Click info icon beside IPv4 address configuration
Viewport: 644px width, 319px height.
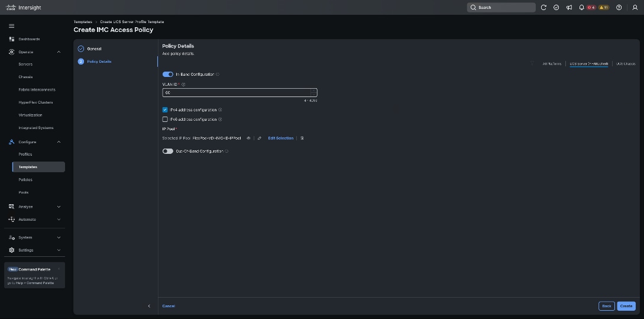(x=220, y=109)
